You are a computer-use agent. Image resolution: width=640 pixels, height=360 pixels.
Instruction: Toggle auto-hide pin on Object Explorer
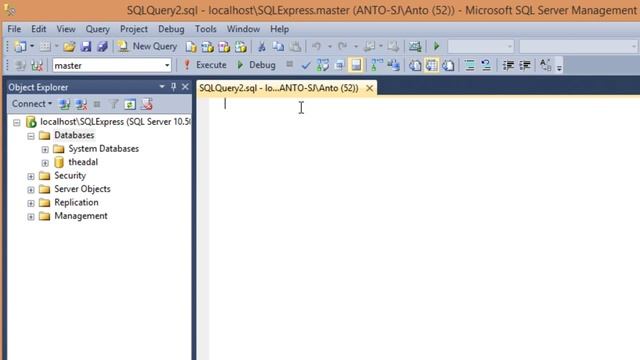click(173, 87)
